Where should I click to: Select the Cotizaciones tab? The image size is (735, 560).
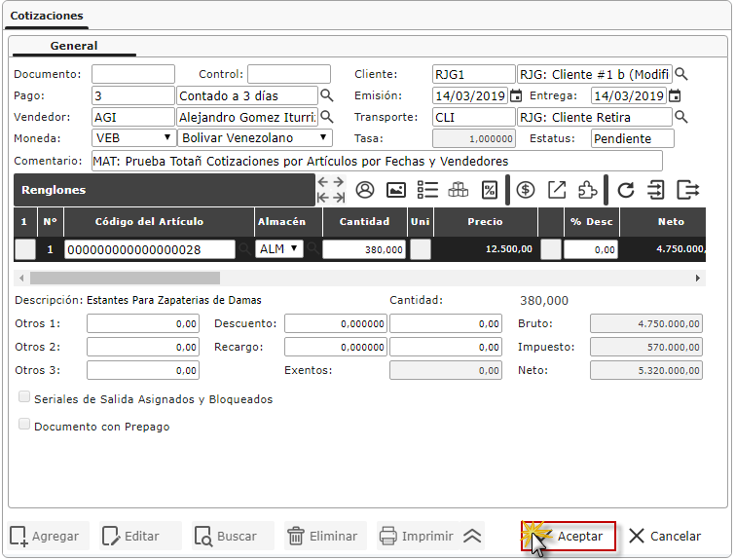click(47, 16)
